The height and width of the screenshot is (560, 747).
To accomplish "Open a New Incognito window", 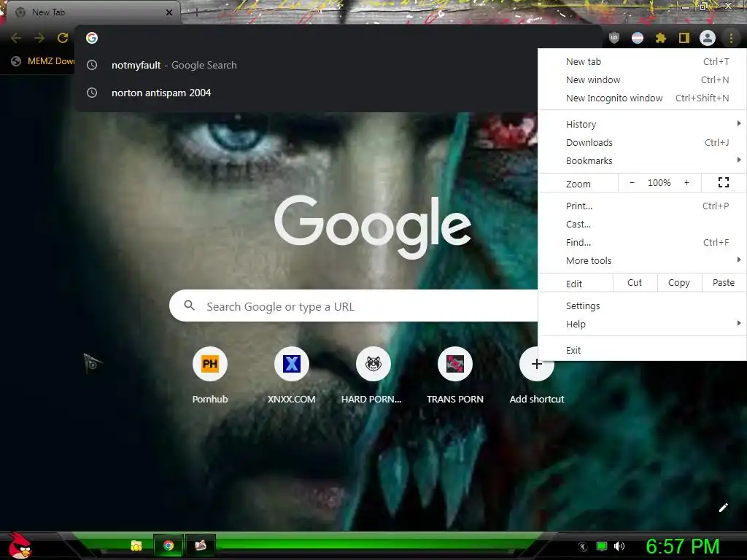I will [x=642, y=98].
